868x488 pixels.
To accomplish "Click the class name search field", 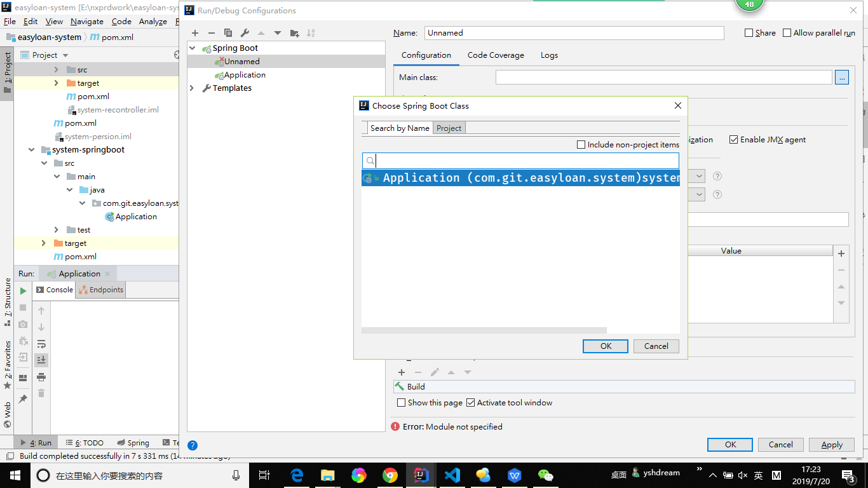I will (526, 161).
